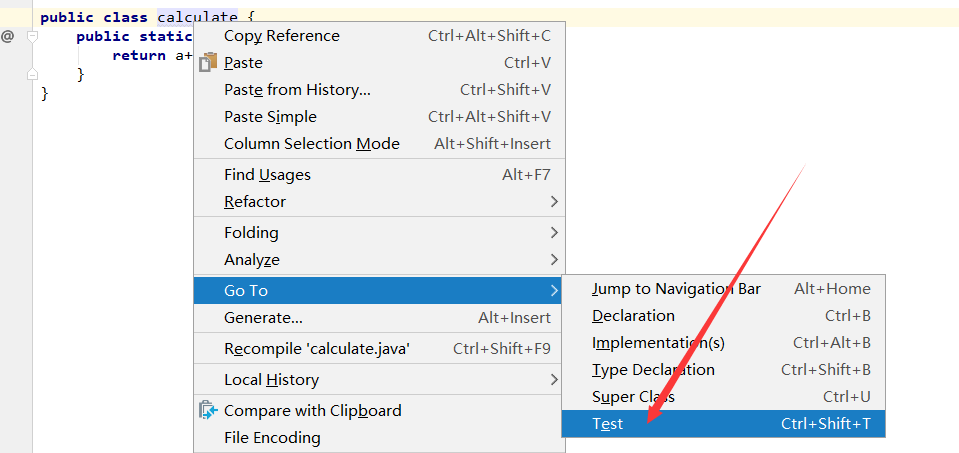The image size is (959, 453).
Task: Open the File Encoding option
Action: (x=272, y=437)
